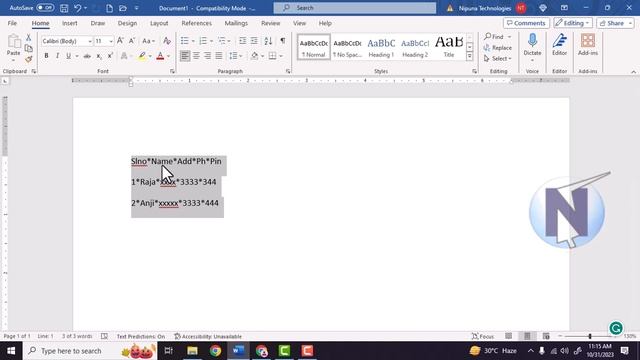The width and height of the screenshot is (640, 360).
Task: Click Increase Font Size icon
Action: (x=120, y=41)
